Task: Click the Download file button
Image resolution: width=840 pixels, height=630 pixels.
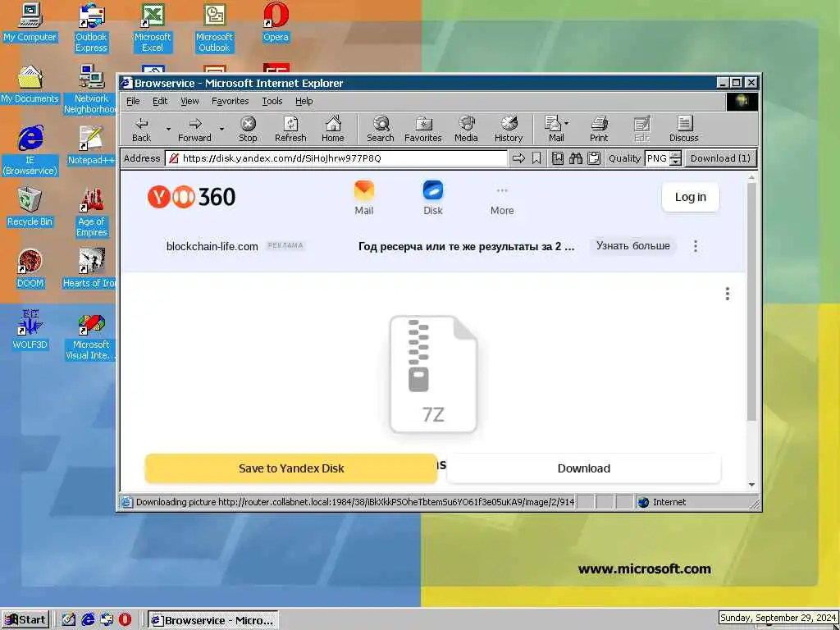Action: (x=583, y=468)
